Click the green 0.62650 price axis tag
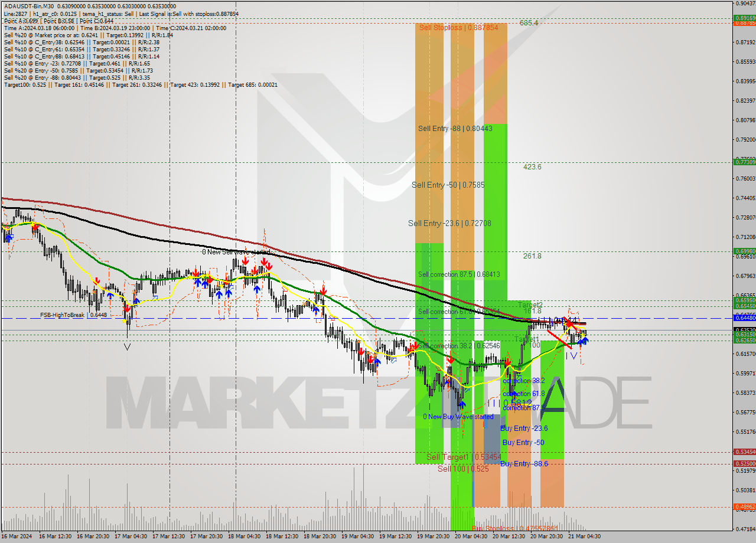The height and width of the screenshot is (543, 756). [745, 340]
